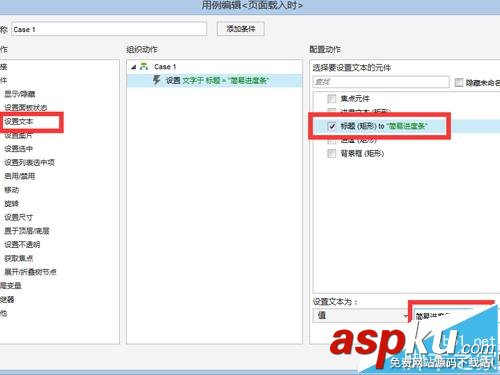The image size is (500, 375).
Task: Select 显示/隐藏 in the action list
Action: click(20, 94)
